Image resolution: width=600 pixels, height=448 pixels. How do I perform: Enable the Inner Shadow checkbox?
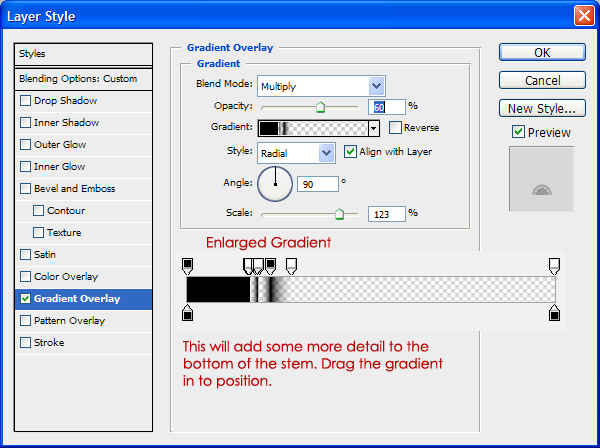click(x=26, y=122)
